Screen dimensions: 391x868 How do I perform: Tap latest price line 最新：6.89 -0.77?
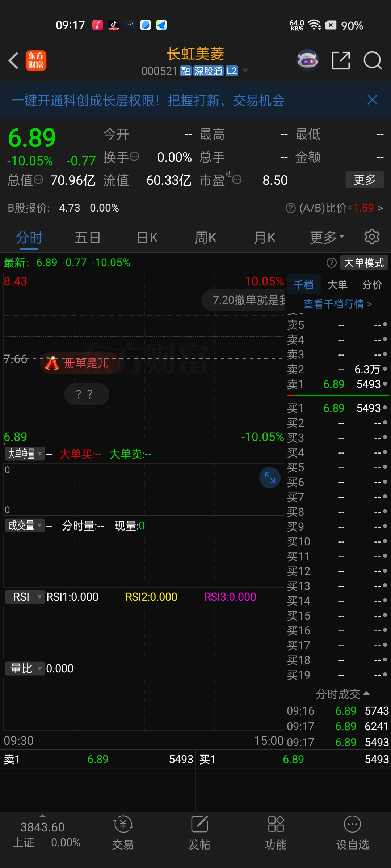coord(67,263)
